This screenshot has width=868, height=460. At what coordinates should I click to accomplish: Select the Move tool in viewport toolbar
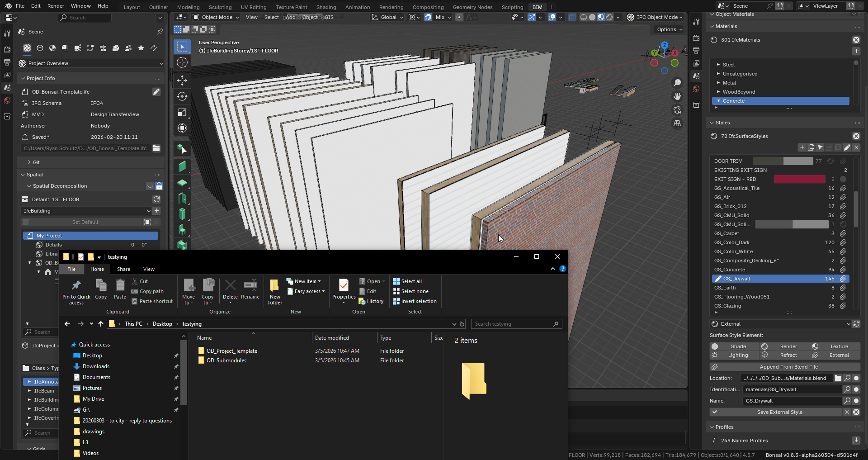[182, 81]
